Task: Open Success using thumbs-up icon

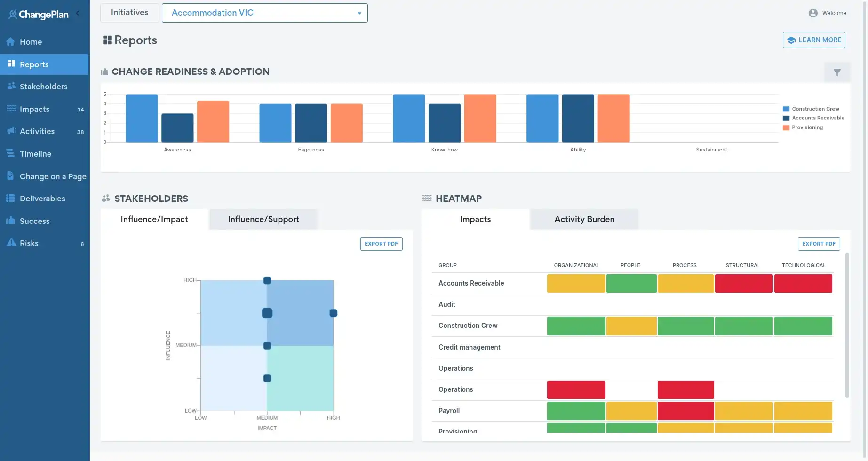Action: [x=10, y=221]
